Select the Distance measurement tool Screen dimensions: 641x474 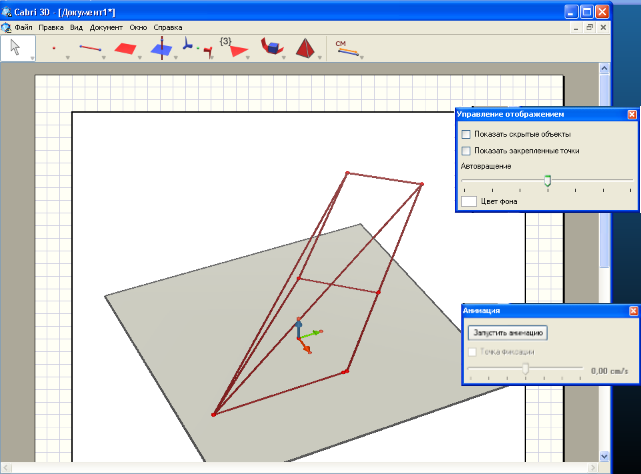click(346, 47)
